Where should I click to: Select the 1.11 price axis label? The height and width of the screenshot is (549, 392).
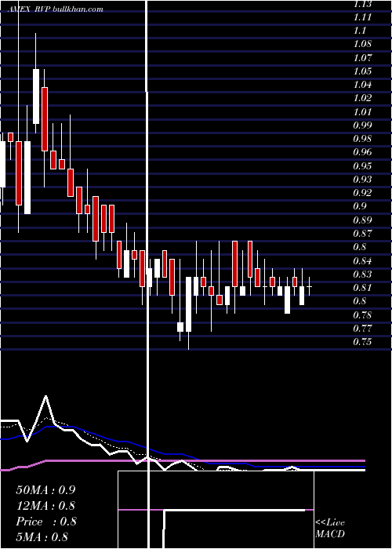click(x=362, y=16)
